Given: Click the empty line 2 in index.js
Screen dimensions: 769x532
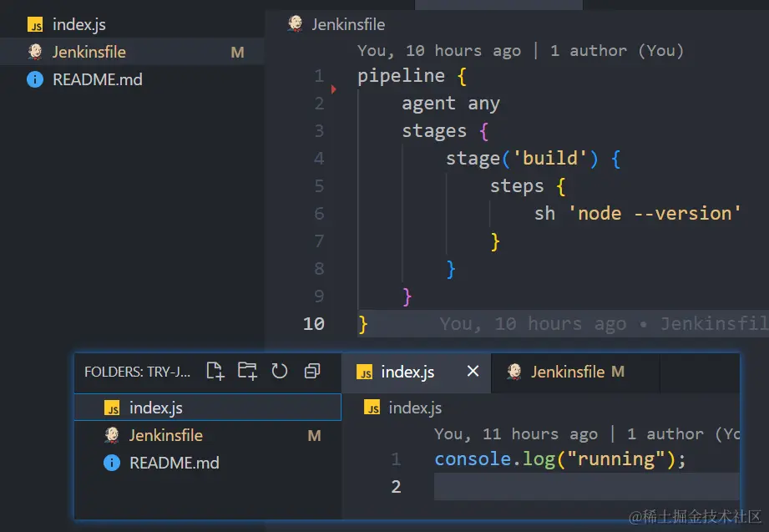Looking at the screenshot, I should pos(586,487).
